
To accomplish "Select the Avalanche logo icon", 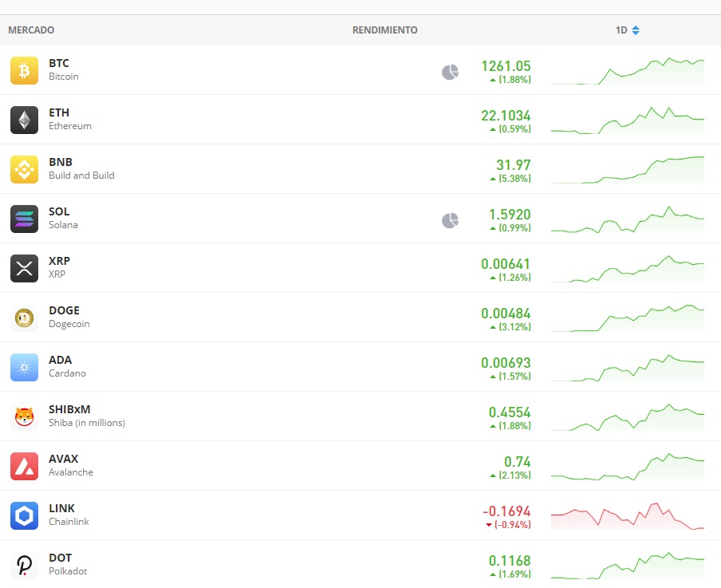I will [23, 466].
